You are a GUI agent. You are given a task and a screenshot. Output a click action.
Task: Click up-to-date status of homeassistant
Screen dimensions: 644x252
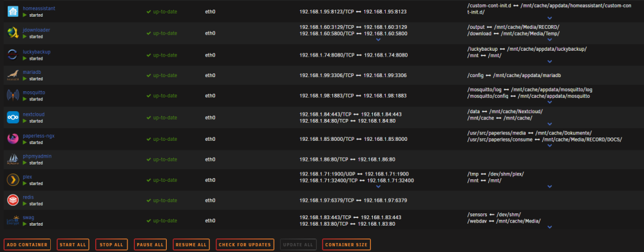click(x=162, y=12)
